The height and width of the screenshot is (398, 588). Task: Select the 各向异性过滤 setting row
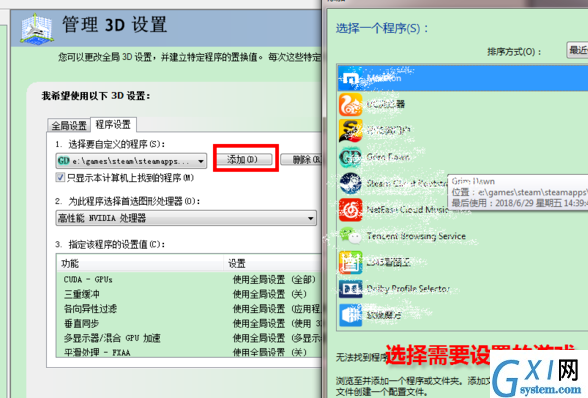pos(189,309)
